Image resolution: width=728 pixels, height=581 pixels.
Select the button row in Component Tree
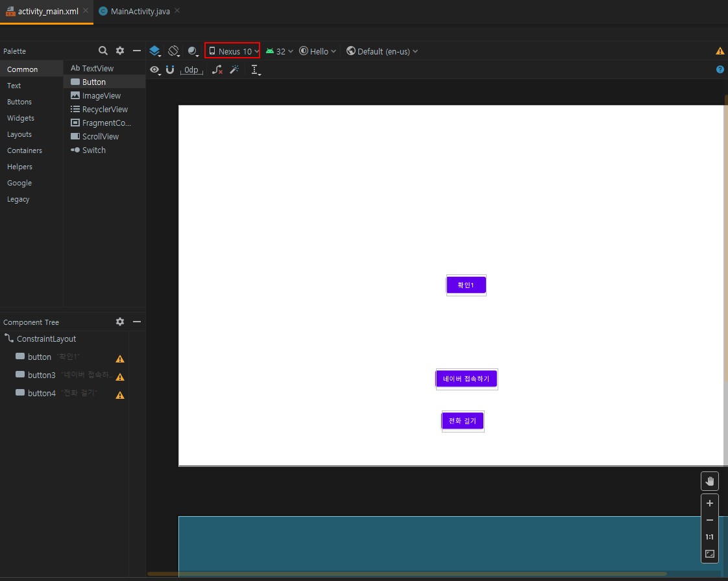click(64, 357)
